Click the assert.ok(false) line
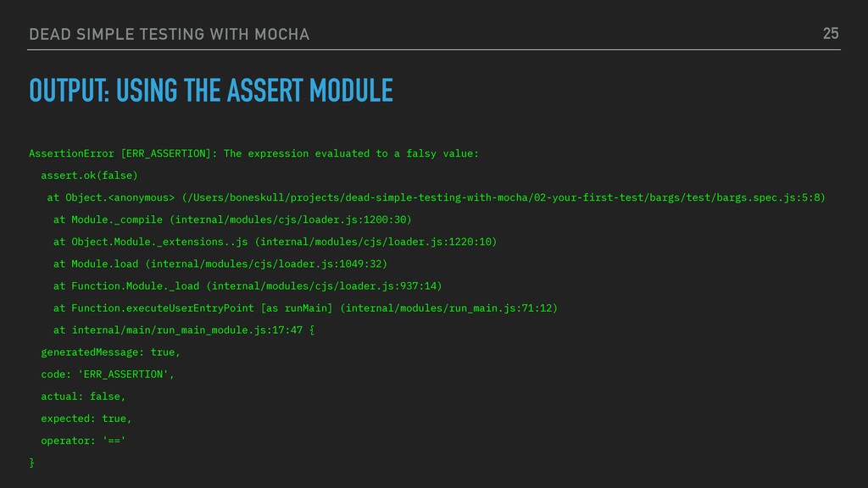Screen dimensions: 868x488 coord(89,175)
